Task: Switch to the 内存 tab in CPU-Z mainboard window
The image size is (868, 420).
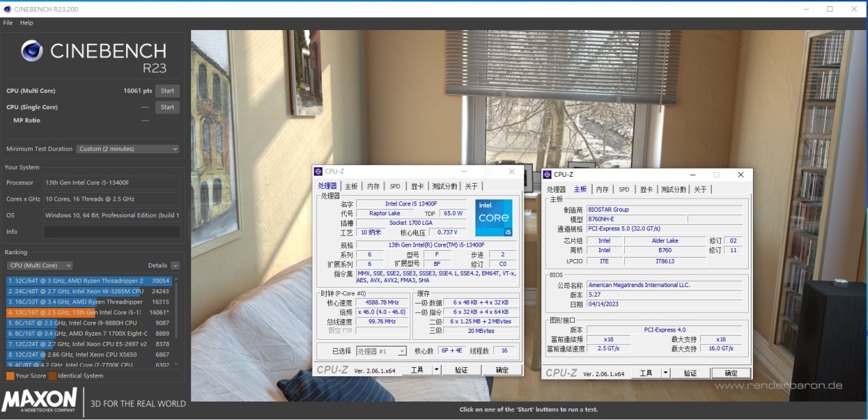Action: pos(602,189)
